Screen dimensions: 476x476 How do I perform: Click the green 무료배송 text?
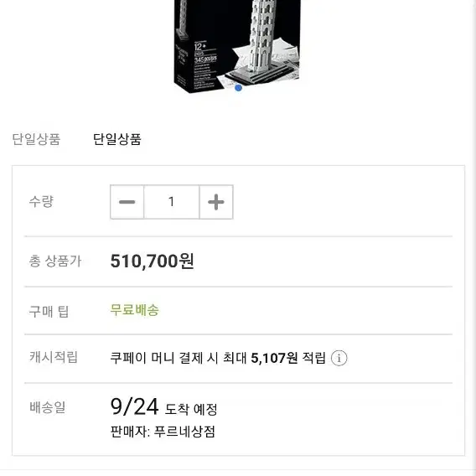coord(134,310)
